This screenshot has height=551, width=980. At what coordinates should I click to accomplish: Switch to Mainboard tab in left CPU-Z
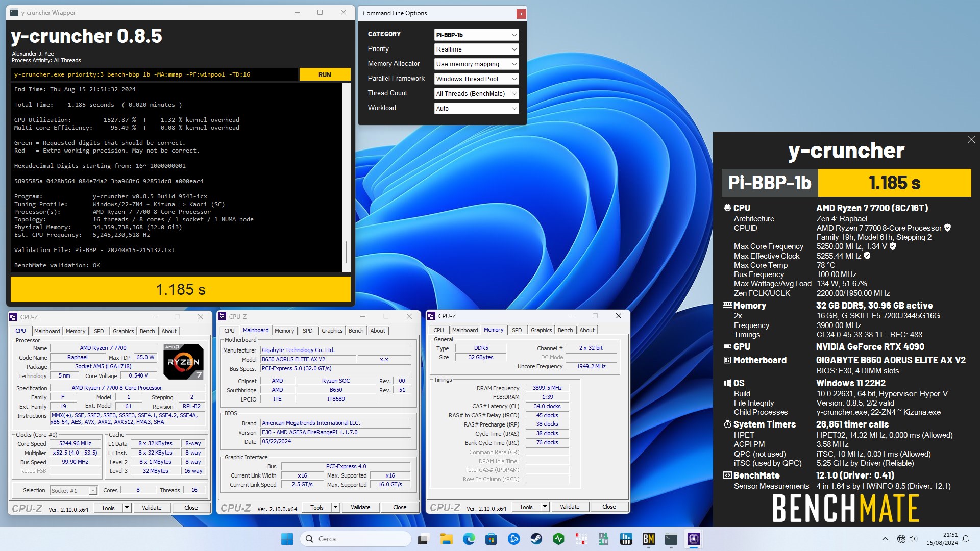(47, 331)
